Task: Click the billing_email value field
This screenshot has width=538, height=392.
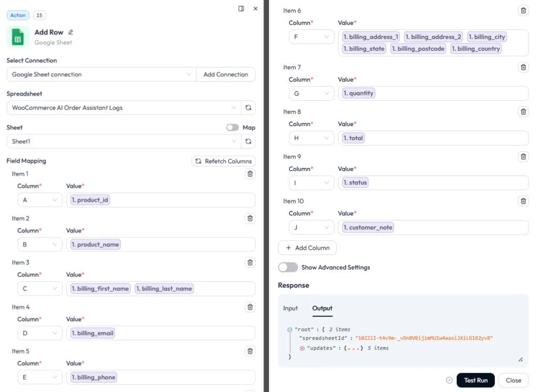Action: [161, 333]
